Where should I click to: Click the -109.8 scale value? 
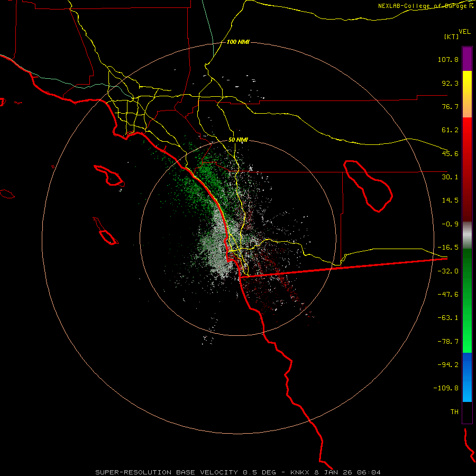[x=446, y=388]
